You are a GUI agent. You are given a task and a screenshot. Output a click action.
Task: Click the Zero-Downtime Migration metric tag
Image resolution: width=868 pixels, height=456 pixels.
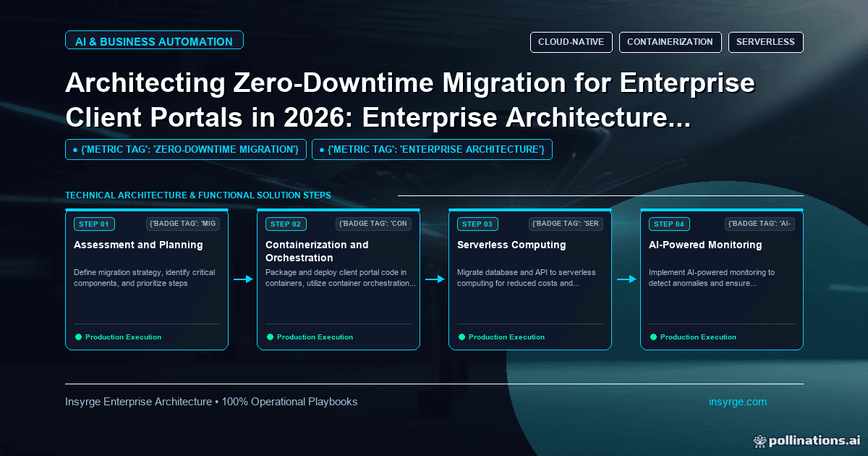(x=186, y=149)
